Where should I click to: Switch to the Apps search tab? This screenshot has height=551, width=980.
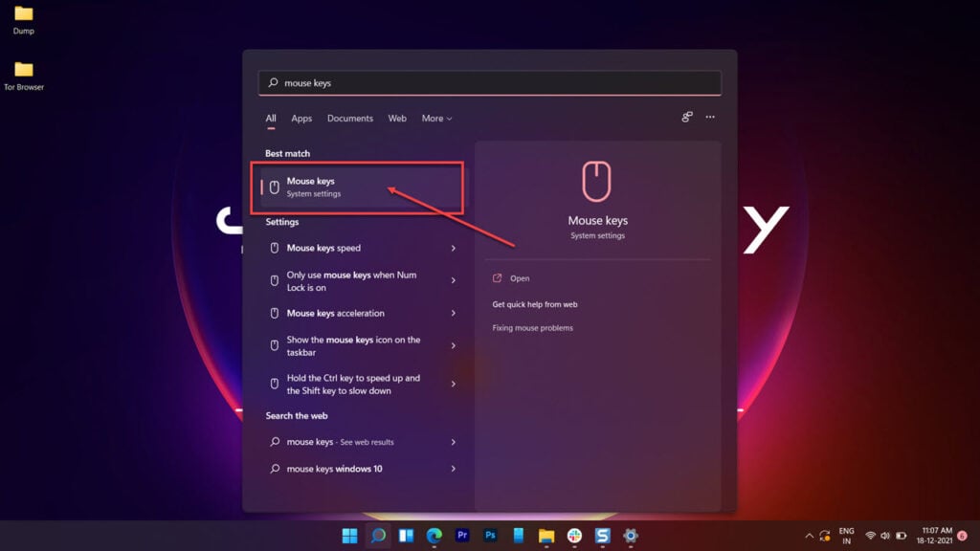coord(301,118)
